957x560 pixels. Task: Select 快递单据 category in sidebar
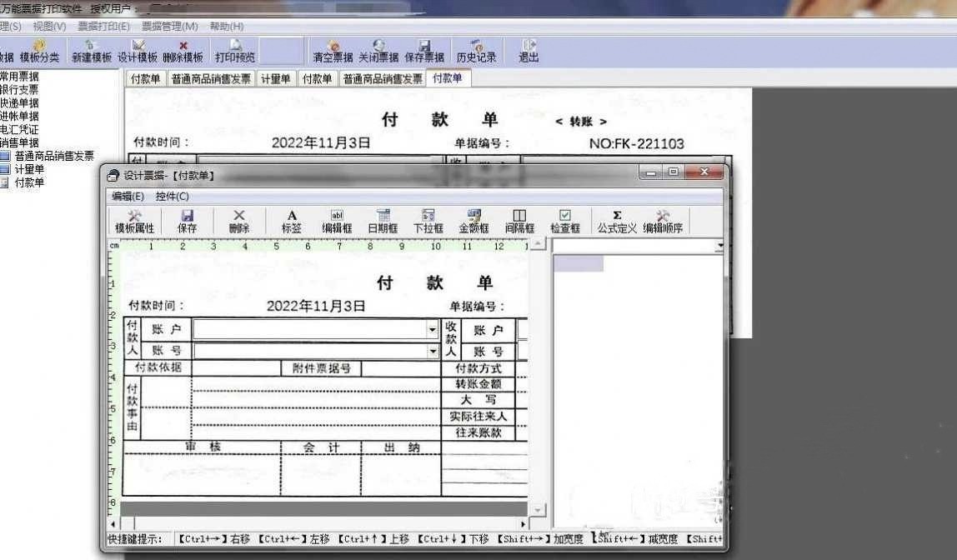click(x=19, y=103)
